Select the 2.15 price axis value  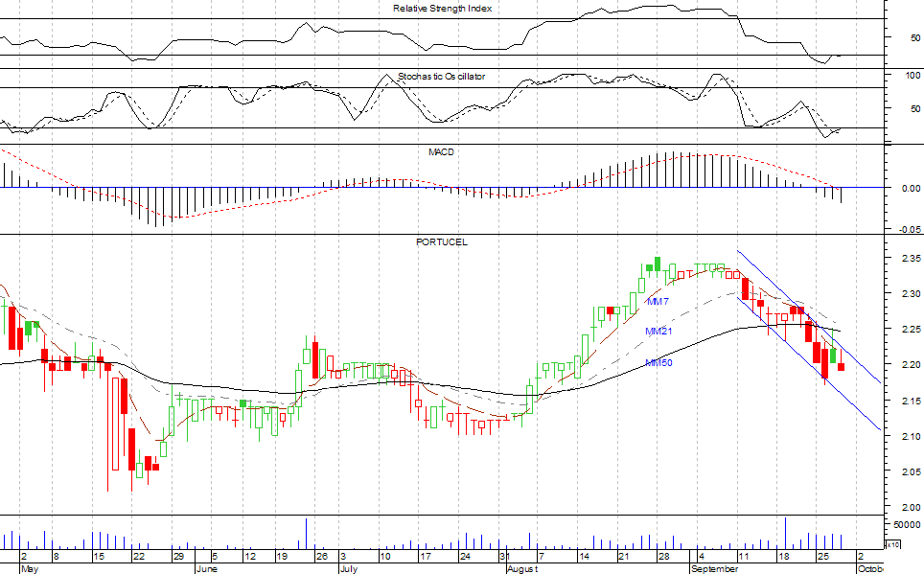click(x=911, y=401)
